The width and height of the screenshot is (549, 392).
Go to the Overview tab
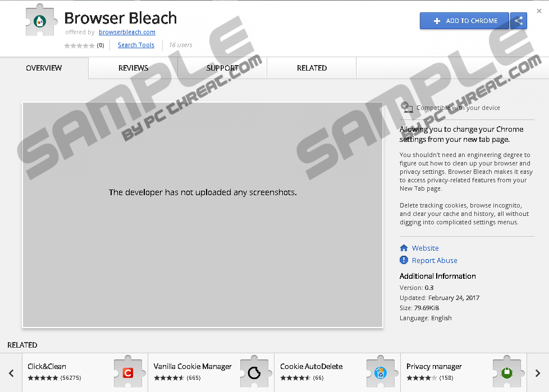(x=44, y=68)
